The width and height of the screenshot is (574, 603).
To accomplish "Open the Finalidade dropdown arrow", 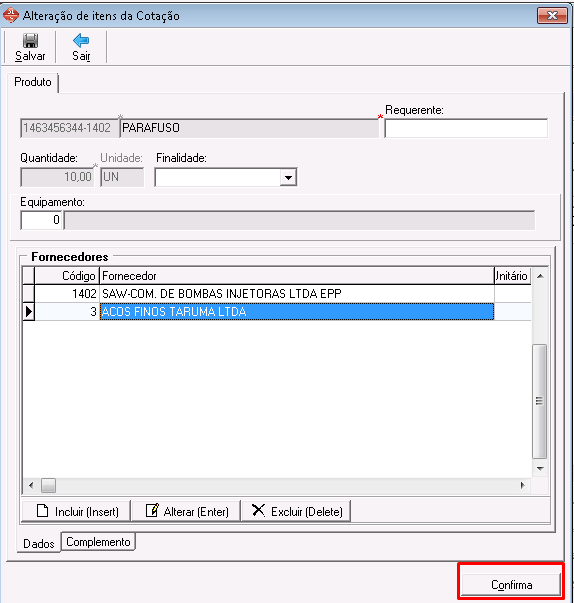I will (x=288, y=177).
